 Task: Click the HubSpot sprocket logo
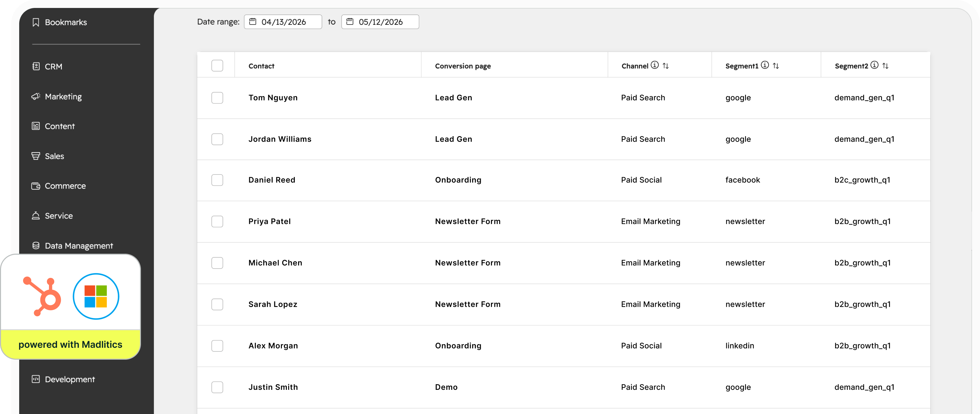pyautogui.click(x=42, y=296)
